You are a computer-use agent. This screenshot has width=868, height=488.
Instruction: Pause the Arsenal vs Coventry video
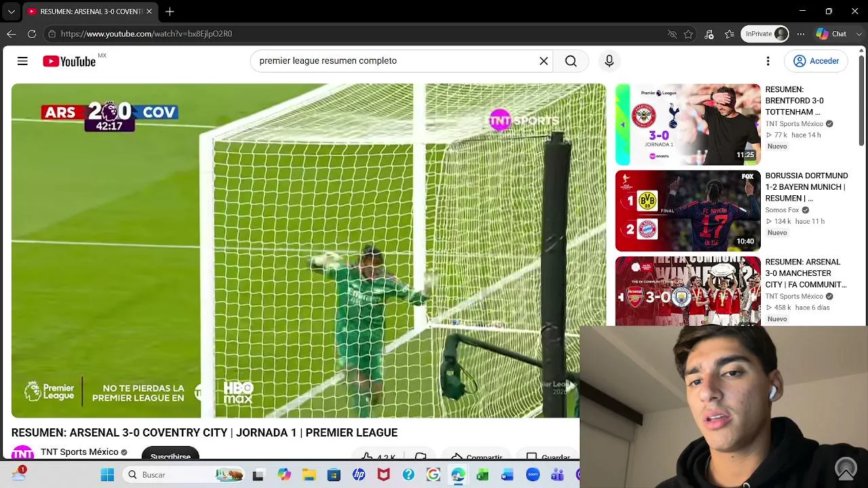pyautogui.click(x=309, y=250)
